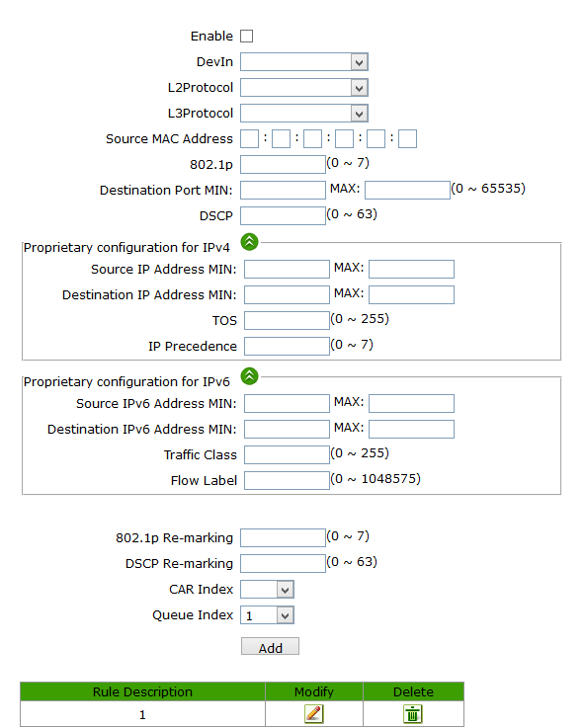
Task: Click the trash Delete icon for rule 1
Action: tap(413, 713)
